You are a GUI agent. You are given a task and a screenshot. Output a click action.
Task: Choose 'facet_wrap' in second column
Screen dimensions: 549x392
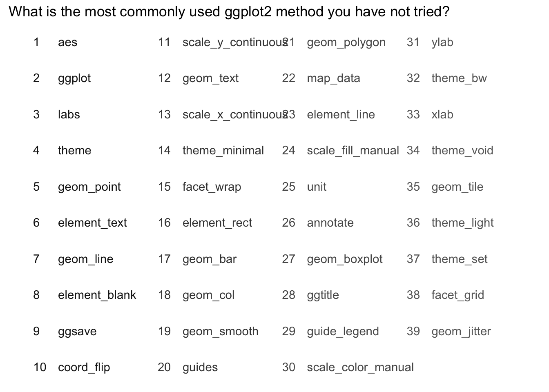pos(212,187)
